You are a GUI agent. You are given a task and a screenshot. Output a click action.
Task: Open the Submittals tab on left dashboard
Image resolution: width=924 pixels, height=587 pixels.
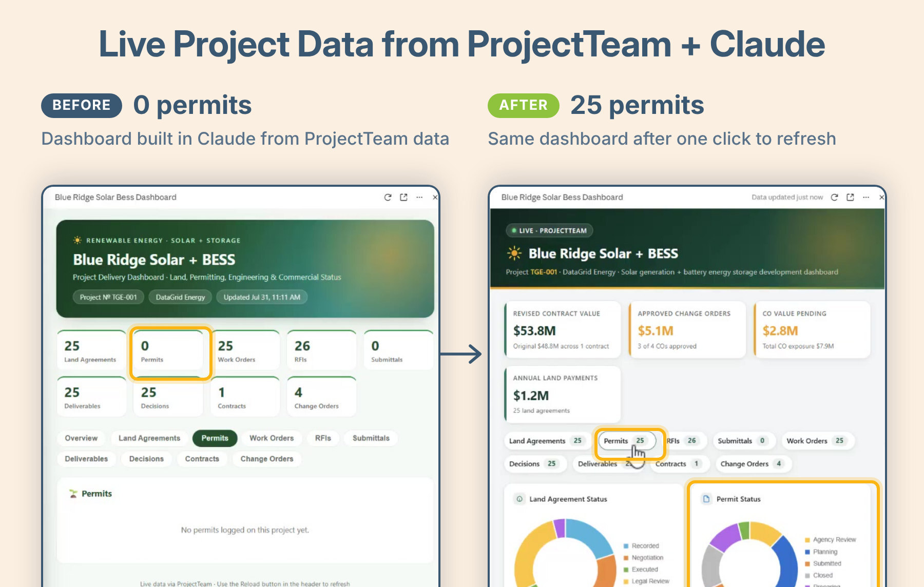point(371,438)
